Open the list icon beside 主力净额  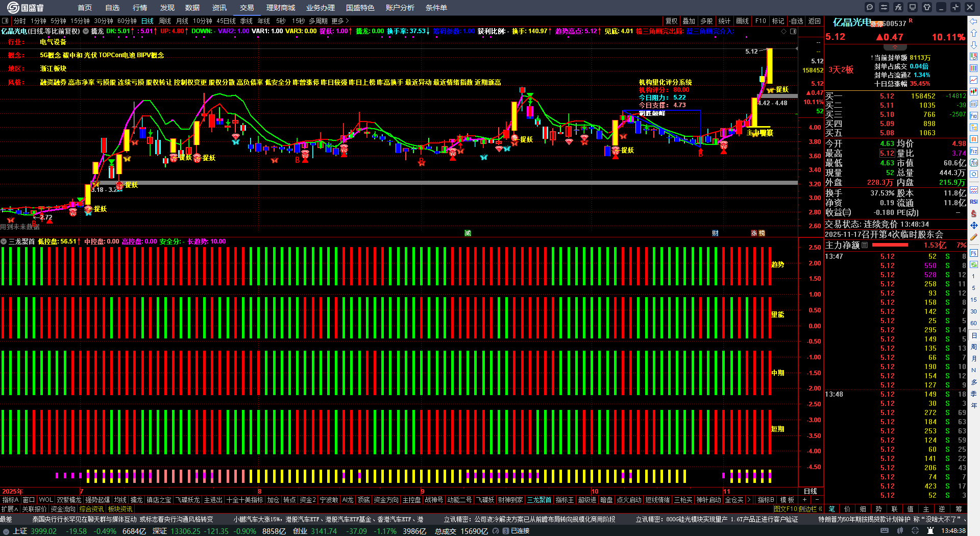[x=865, y=245]
